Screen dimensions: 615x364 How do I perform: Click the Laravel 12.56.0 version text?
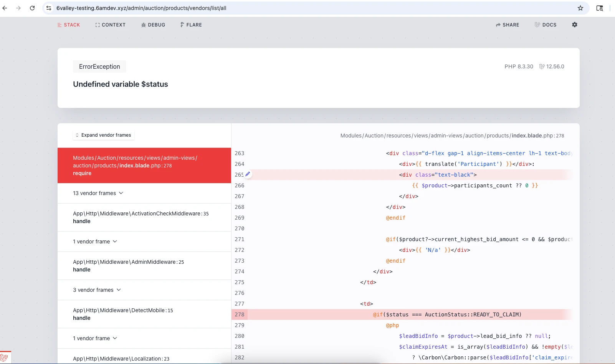point(552,66)
